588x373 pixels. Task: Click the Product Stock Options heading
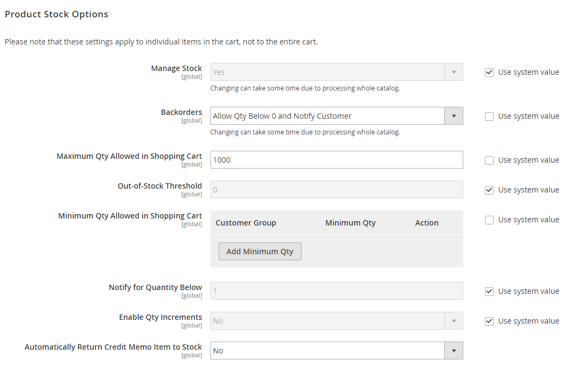(x=56, y=14)
